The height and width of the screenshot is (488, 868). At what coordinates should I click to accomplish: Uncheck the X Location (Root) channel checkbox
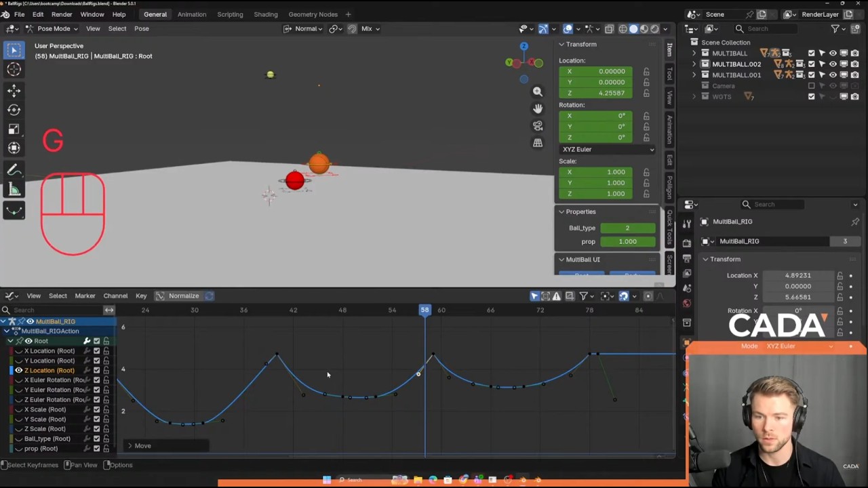96,351
